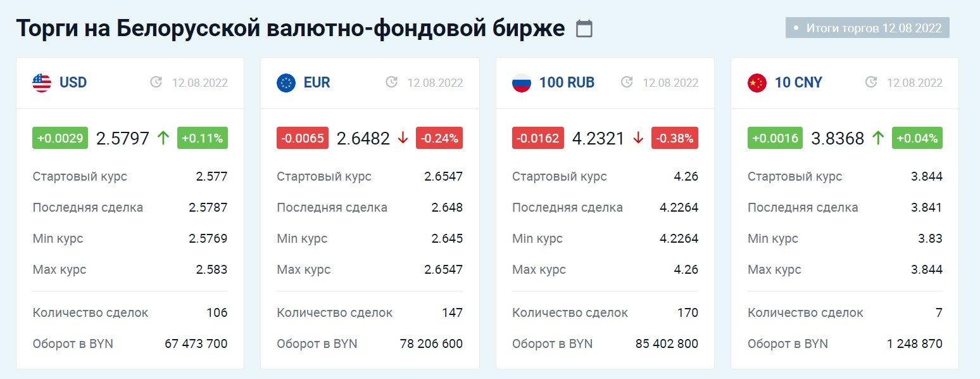This screenshot has height=379, width=980.
Task: Open the 10 CNY currency title link
Action: 798,83
